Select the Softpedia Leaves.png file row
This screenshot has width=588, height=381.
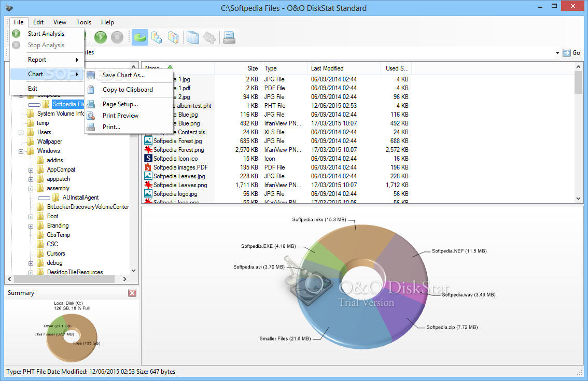(x=277, y=185)
